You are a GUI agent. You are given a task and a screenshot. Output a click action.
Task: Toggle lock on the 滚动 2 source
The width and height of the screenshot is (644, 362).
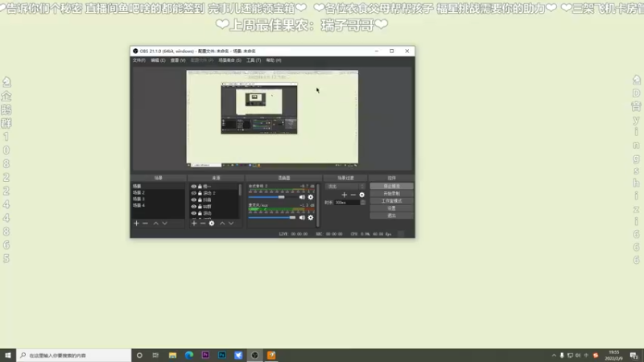click(x=200, y=193)
